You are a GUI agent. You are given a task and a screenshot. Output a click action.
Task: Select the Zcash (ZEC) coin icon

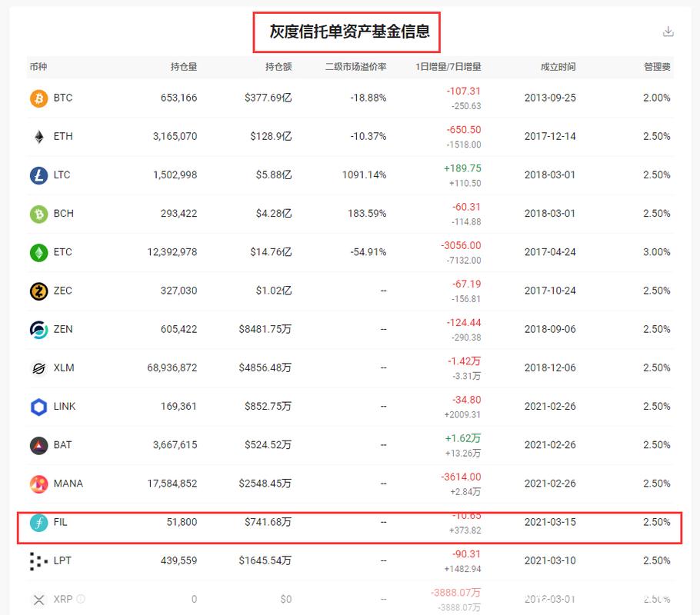(37, 291)
